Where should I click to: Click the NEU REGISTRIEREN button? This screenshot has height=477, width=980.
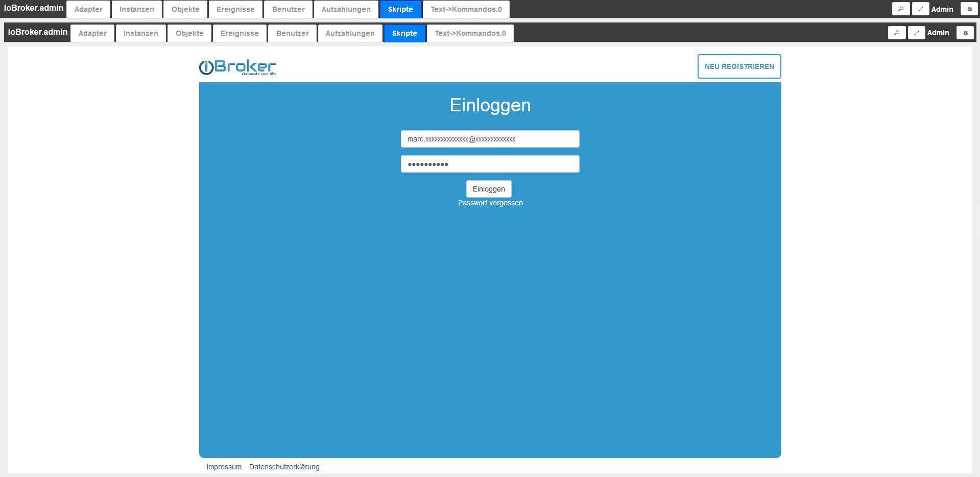739,66
